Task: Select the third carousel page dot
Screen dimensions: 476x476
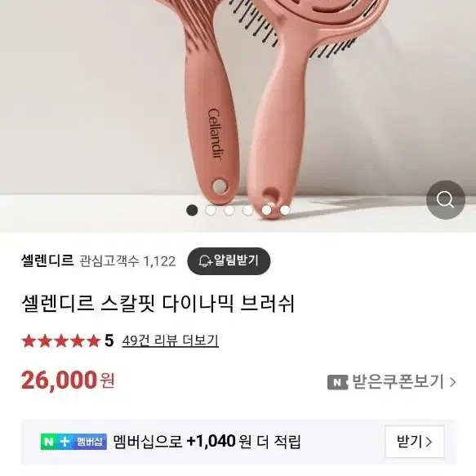Action: pos(229,210)
